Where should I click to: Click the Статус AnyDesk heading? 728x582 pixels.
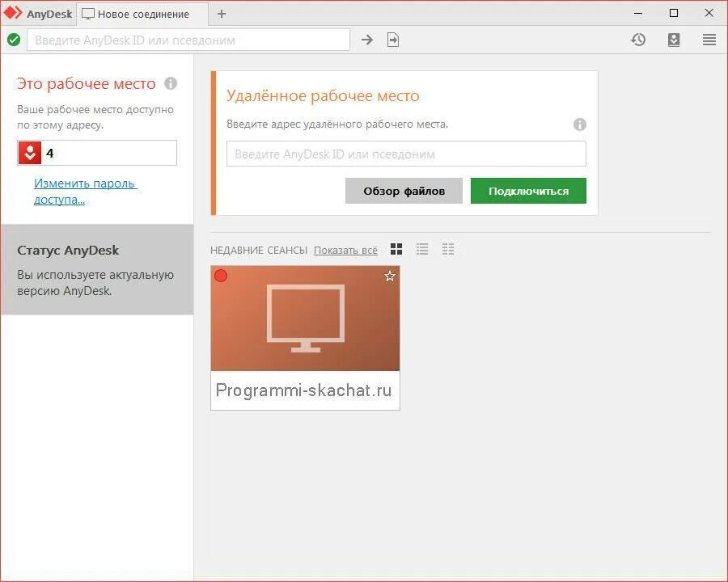click(68, 250)
